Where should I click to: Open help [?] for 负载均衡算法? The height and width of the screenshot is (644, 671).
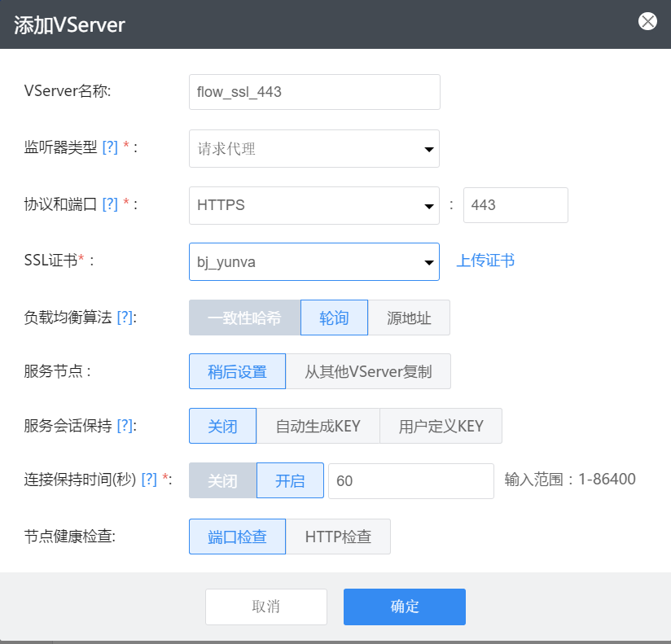pos(125,317)
